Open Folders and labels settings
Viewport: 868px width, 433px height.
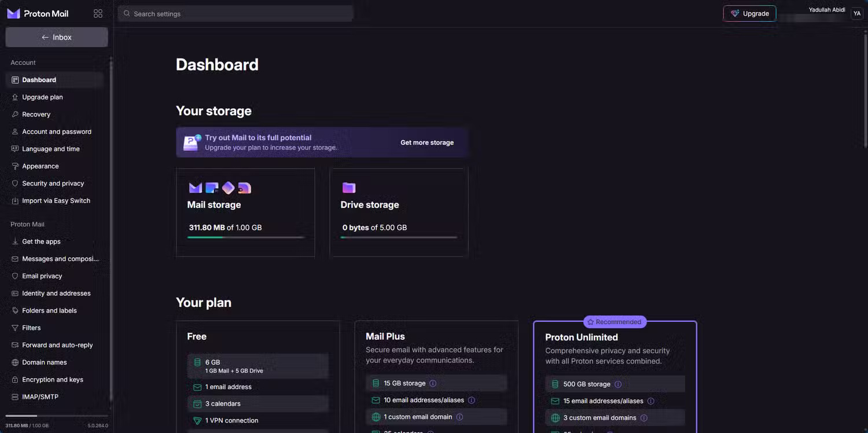point(49,310)
